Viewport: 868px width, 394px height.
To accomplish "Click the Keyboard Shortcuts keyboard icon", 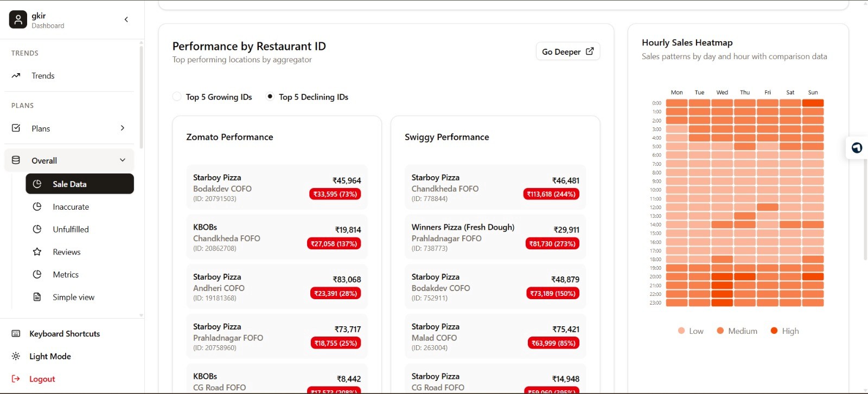I will [x=16, y=334].
